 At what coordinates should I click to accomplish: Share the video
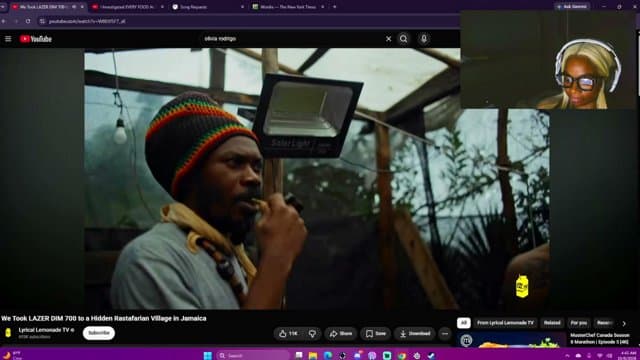[340, 333]
